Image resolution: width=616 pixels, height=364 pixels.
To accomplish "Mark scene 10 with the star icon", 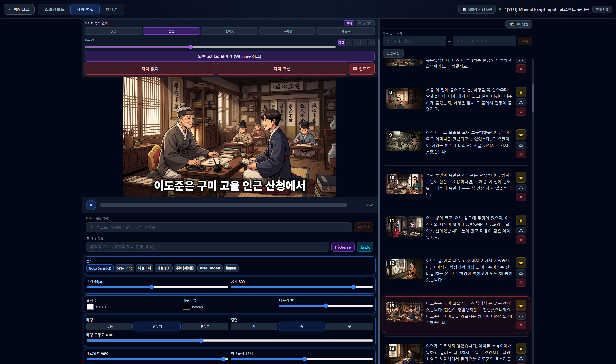I will point(521,178).
